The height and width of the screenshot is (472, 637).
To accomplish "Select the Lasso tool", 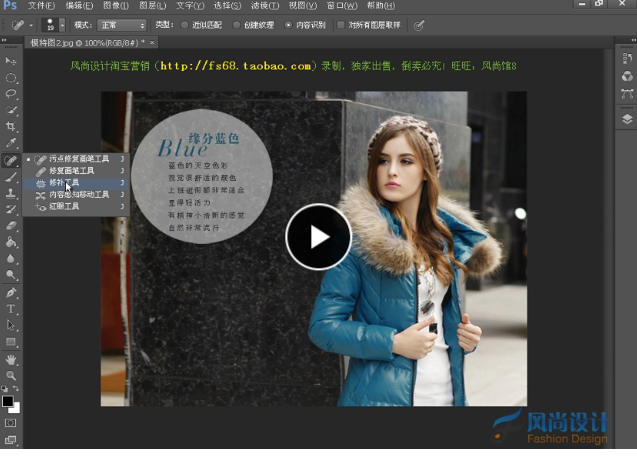I will click(11, 94).
